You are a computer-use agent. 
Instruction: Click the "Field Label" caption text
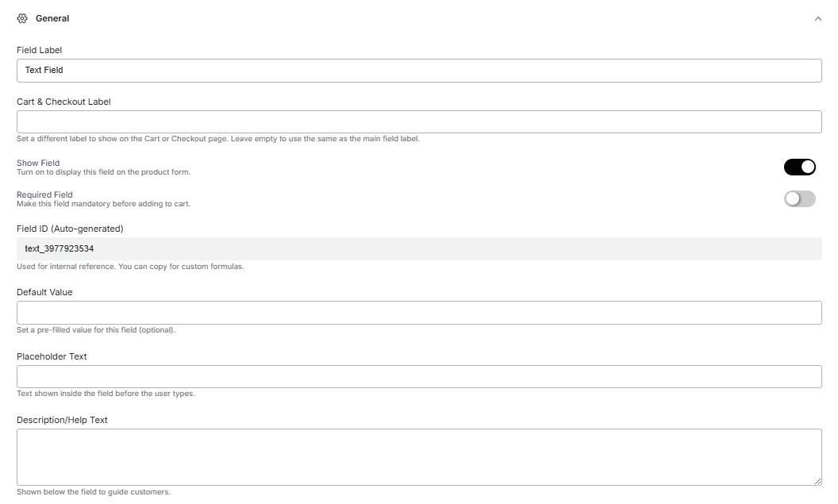(40, 50)
